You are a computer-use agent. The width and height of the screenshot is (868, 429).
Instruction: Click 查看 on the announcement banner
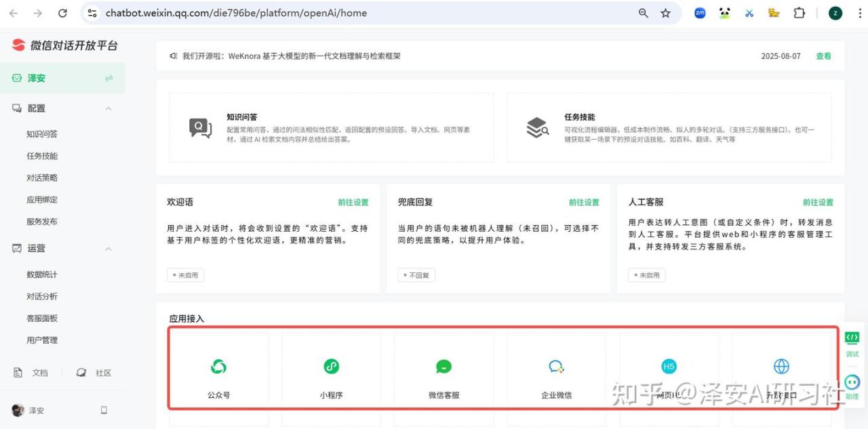(823, 56)
